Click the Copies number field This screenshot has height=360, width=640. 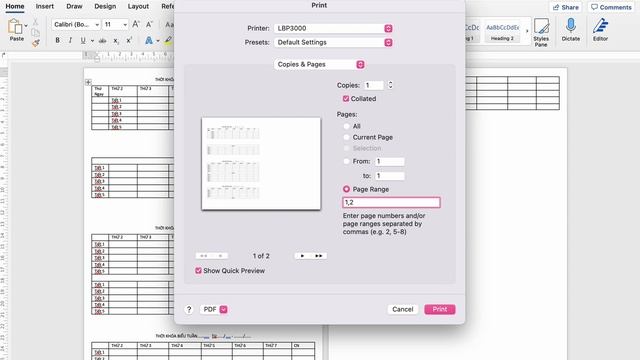coord(374,85)
